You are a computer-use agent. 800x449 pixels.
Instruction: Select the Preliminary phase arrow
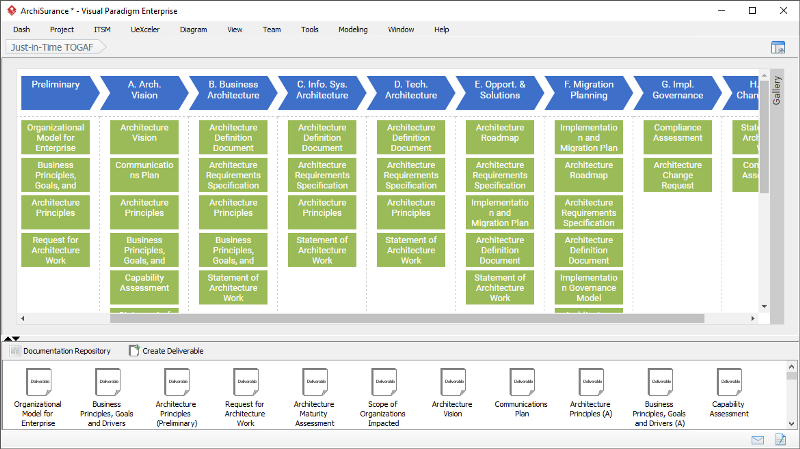[x=56, y=91]
